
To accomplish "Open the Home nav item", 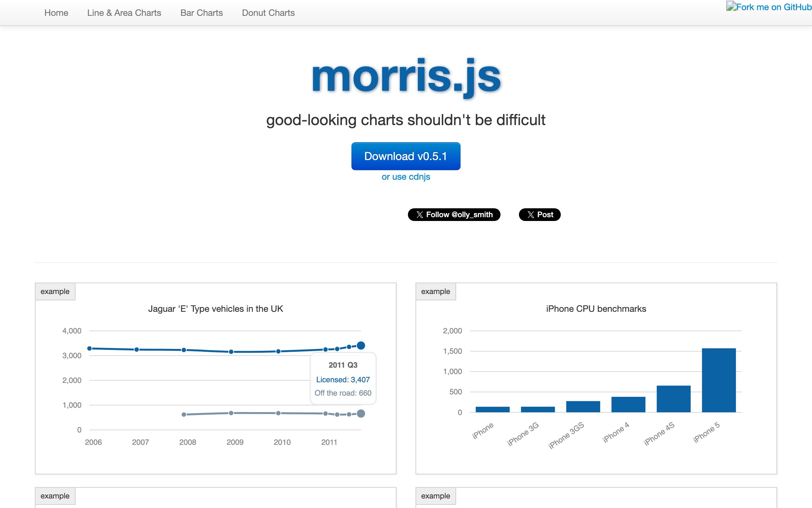I will click(56, 13).
